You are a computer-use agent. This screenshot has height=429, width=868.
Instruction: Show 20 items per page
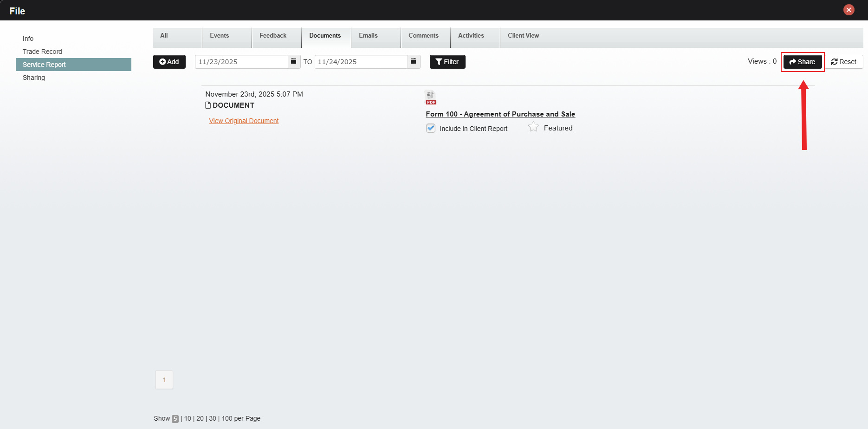(200, 418)
